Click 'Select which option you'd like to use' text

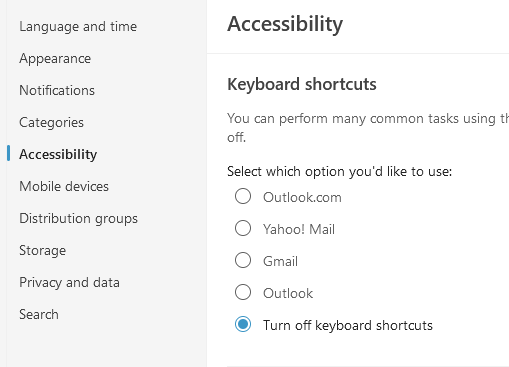(x=339, y=172)
